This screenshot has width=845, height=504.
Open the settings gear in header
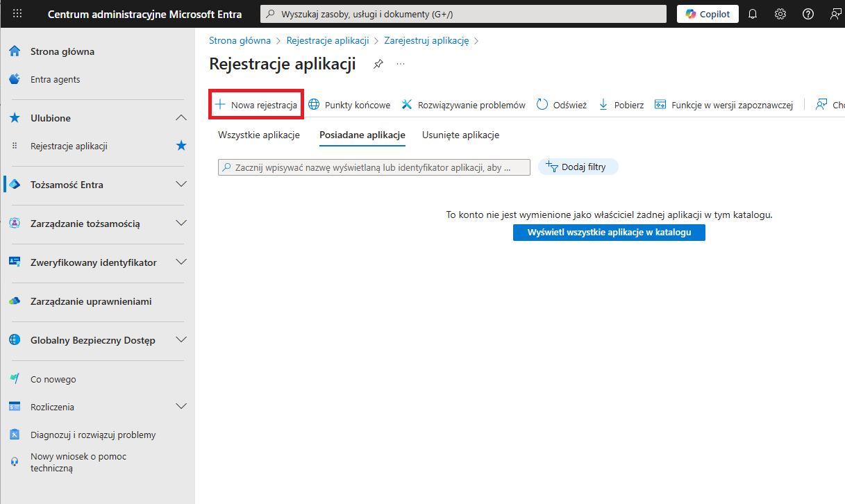coord(780,14)
